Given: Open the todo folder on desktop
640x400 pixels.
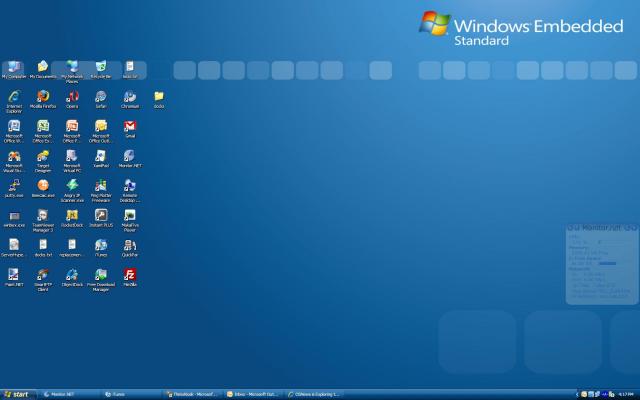Looking at the screenshot, I should point(159,99).
